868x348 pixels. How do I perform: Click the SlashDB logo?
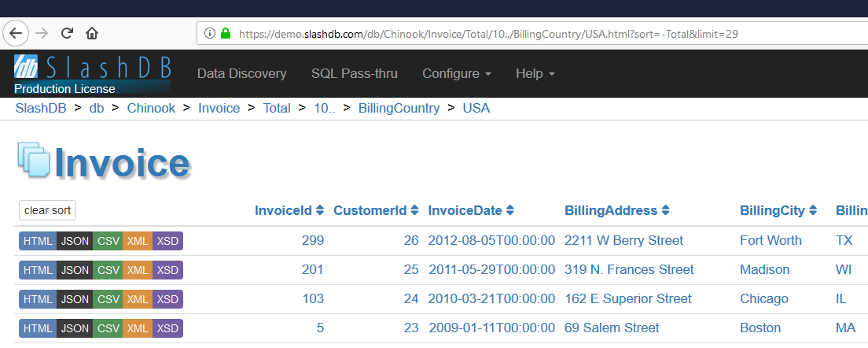(x=93, y=74)
